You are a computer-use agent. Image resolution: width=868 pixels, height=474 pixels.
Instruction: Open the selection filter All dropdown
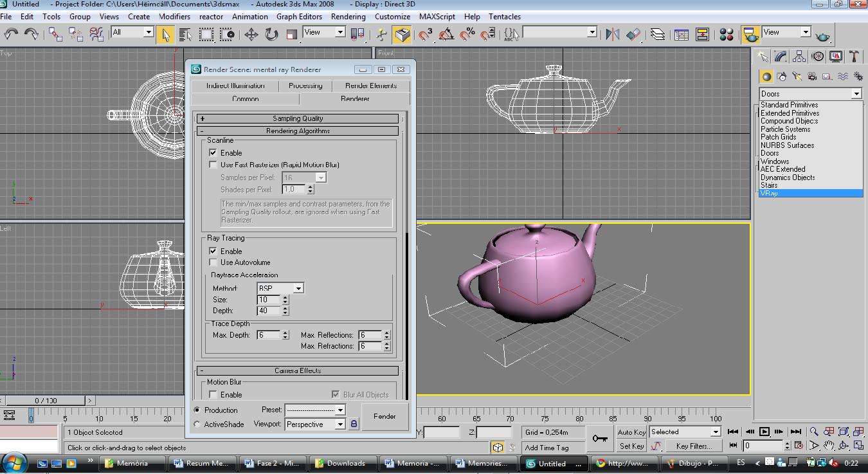coord(132,32)
